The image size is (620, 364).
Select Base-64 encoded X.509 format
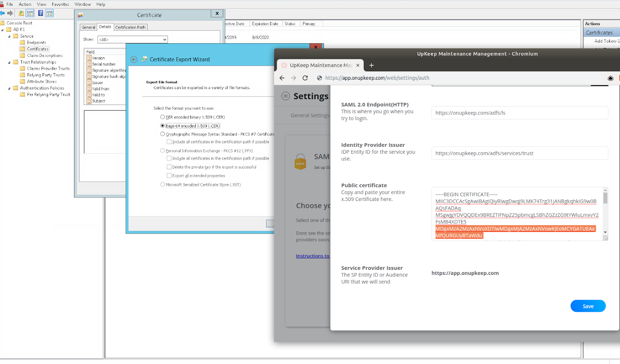(162, 125)
